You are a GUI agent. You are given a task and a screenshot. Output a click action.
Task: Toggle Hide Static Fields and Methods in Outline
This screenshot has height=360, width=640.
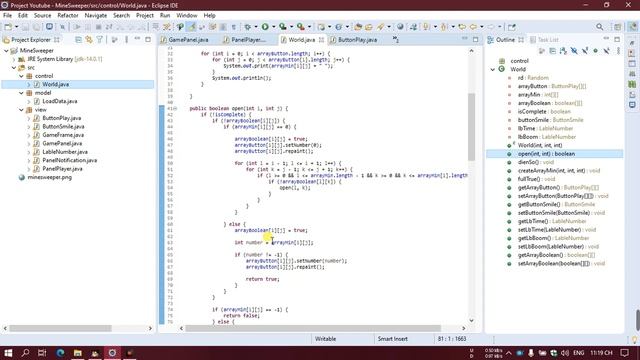[585, 51]
